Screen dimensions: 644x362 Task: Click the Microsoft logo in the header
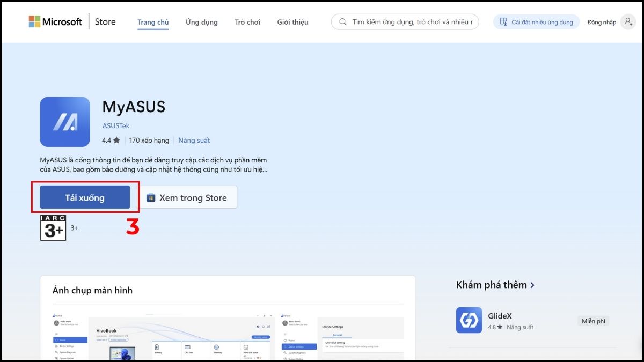(x=55, y=22)
